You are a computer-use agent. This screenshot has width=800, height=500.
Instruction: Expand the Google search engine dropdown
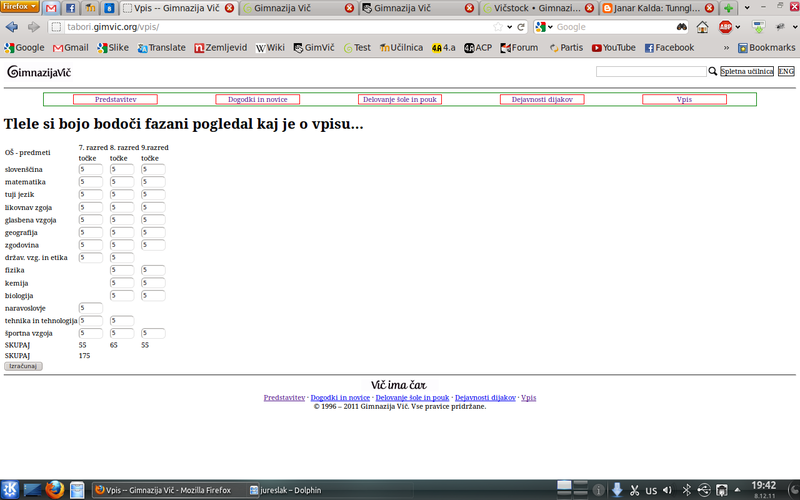coord(545,27)
